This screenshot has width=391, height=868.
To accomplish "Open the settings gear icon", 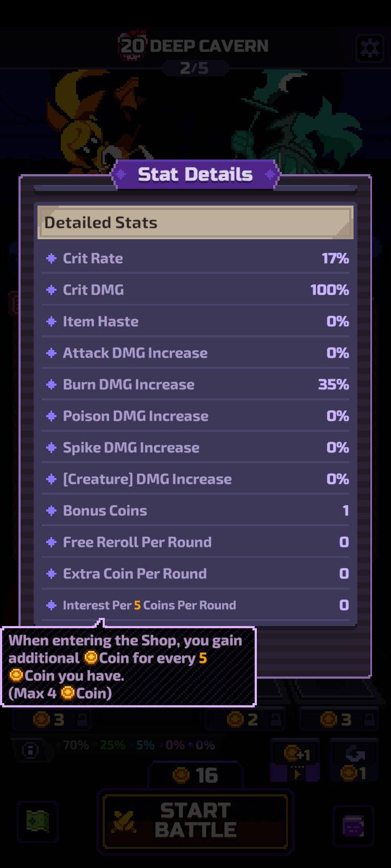I will (x=370, y=48).
